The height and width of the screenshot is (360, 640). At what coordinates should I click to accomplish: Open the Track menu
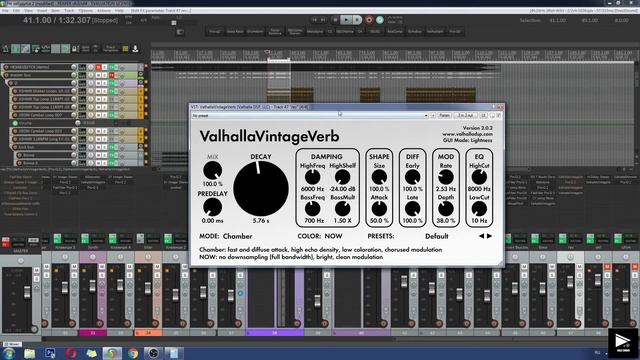click(69, 11)
